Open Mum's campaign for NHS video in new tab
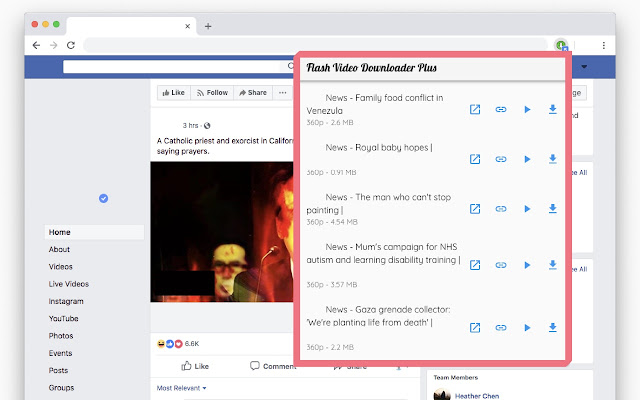Viewport: 640px width, 400px height. [475, 265]
